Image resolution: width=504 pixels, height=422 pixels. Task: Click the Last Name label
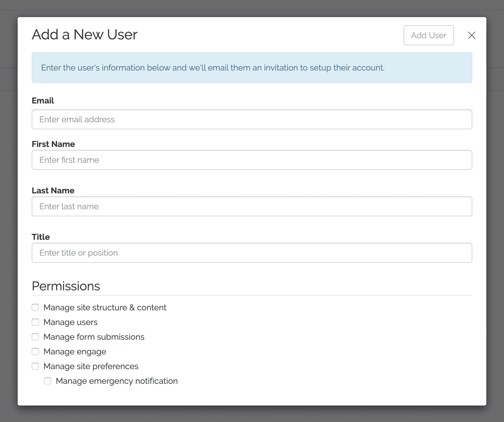tap(53, 190)
